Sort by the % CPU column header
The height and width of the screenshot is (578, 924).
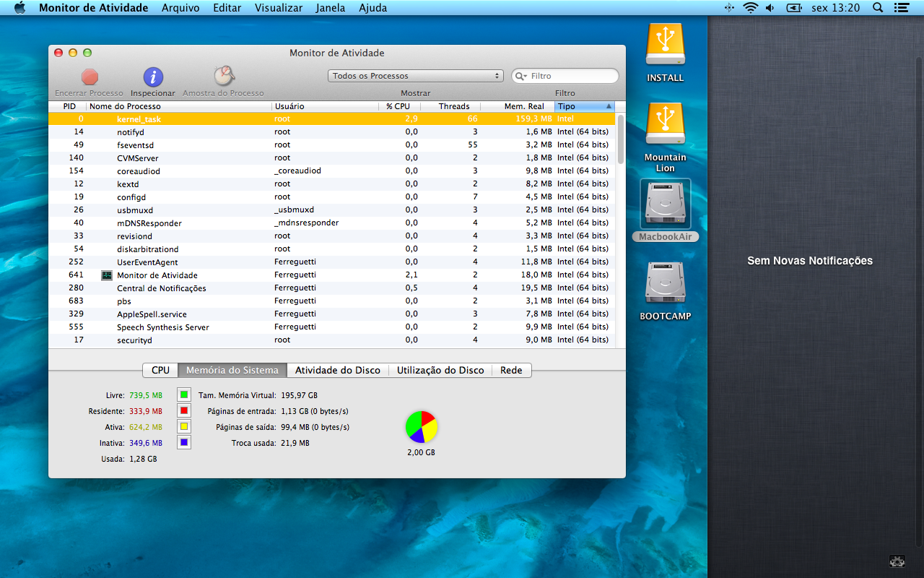click(x=400, y=106)
